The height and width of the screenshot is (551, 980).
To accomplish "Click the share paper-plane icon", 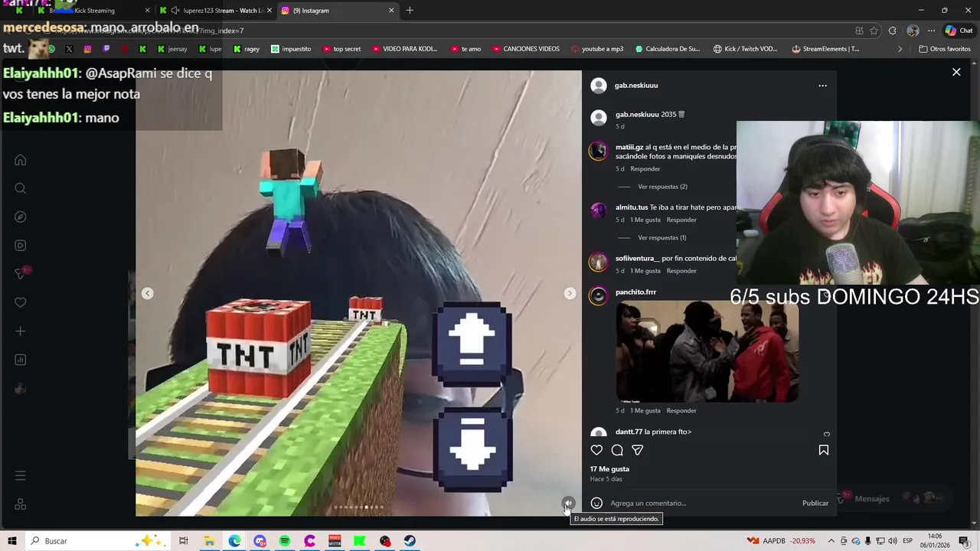I will click(x=638, y=450).
